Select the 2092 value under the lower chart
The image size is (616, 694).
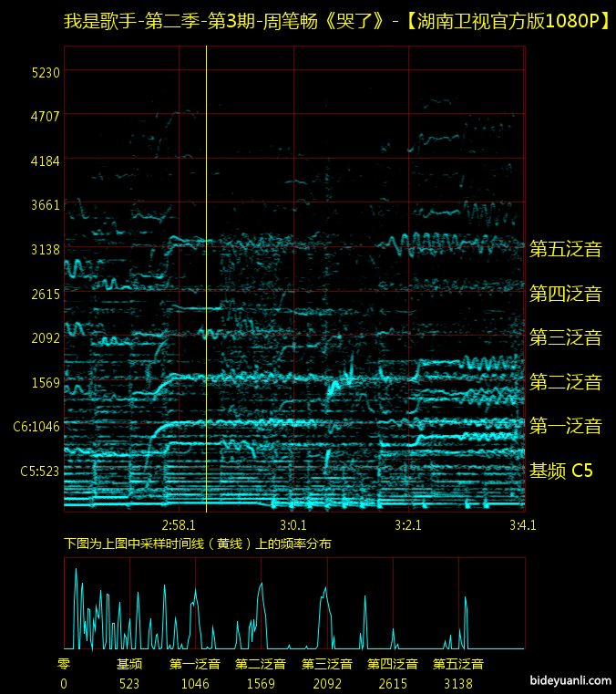(x=327, y=683)
